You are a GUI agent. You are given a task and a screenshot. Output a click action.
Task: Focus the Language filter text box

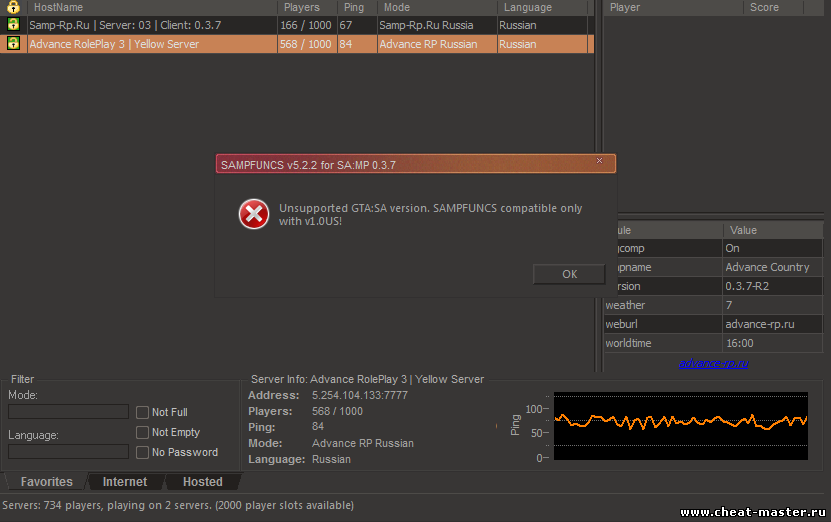68,452
